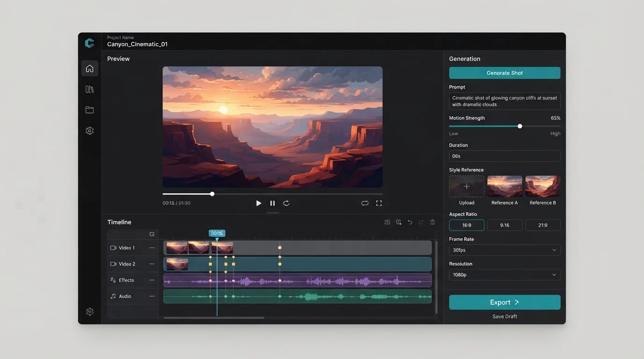Open the Effects track options menu
This screenshot has height=359, width=644.
(x=152, y=280)
